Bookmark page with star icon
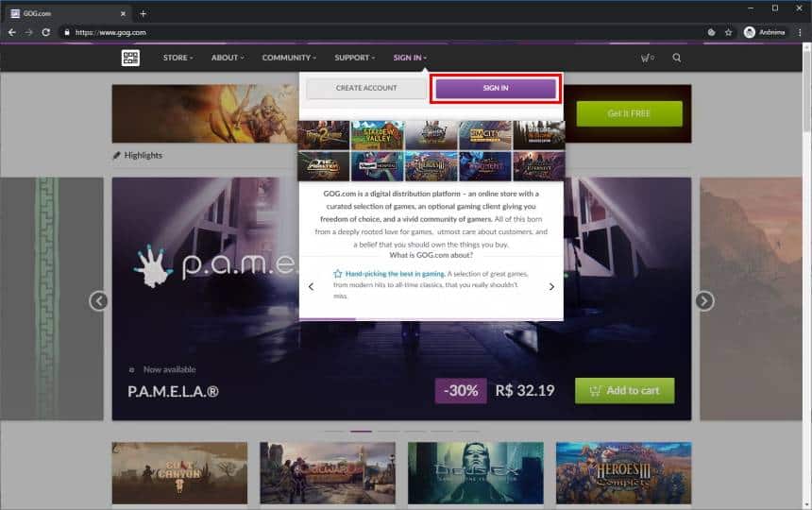 [728, 32]
